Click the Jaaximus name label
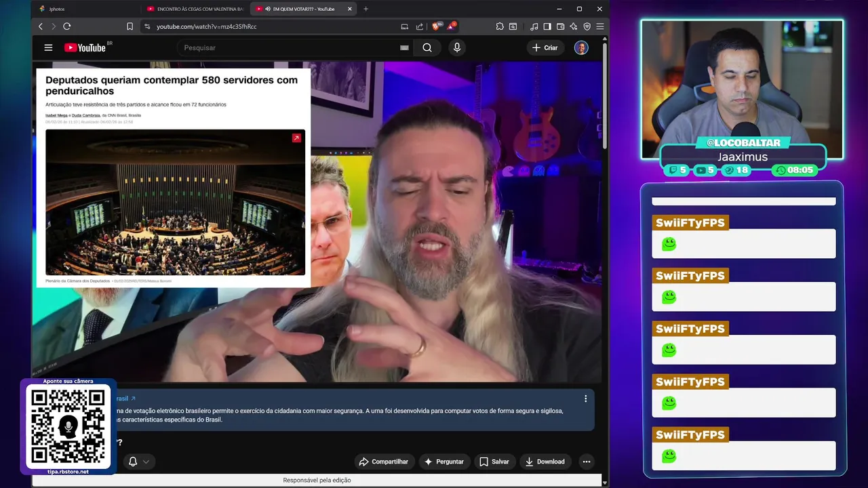Screen dimensions: 868x488 click(x=743, y=157)
